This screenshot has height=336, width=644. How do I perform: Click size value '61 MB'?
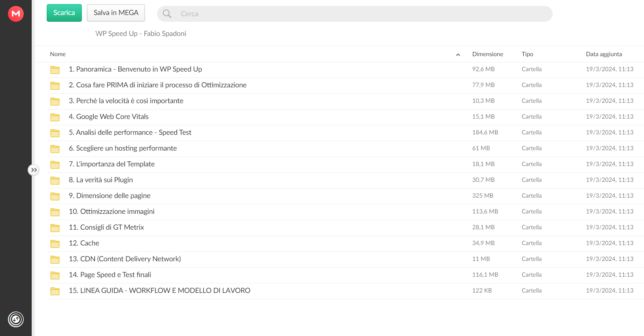(481, 148)
